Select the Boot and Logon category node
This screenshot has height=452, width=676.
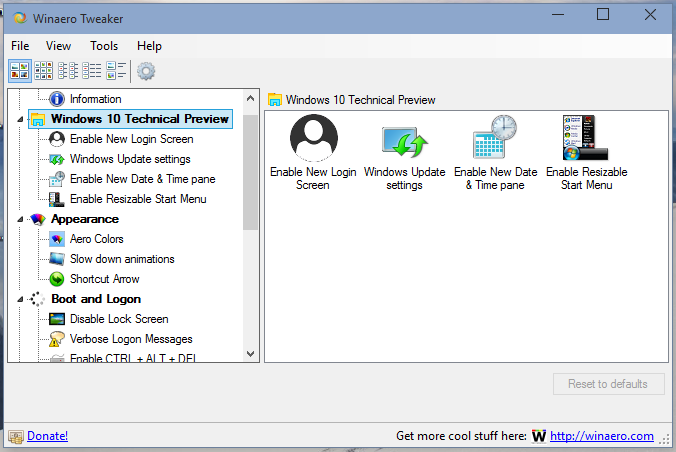[96, 299]
